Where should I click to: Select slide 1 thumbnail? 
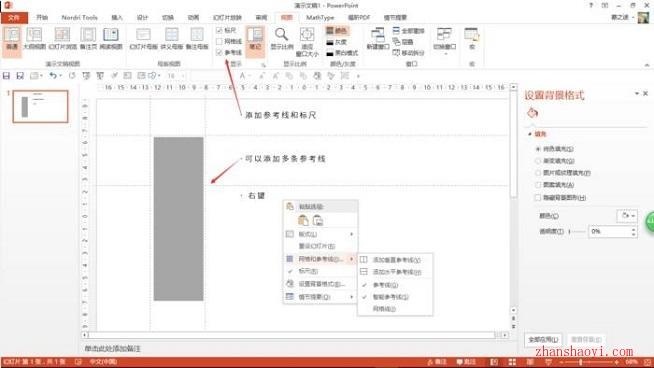(40, 106)
